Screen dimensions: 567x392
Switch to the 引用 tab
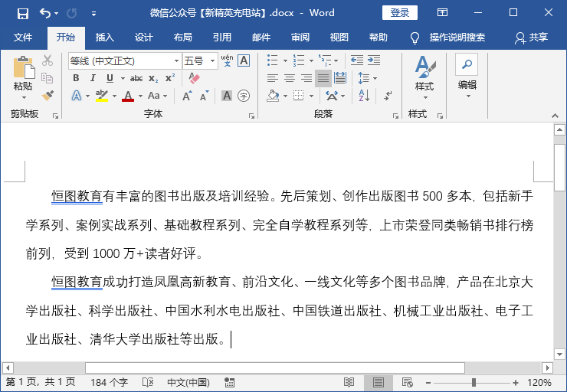pos(221,38)
